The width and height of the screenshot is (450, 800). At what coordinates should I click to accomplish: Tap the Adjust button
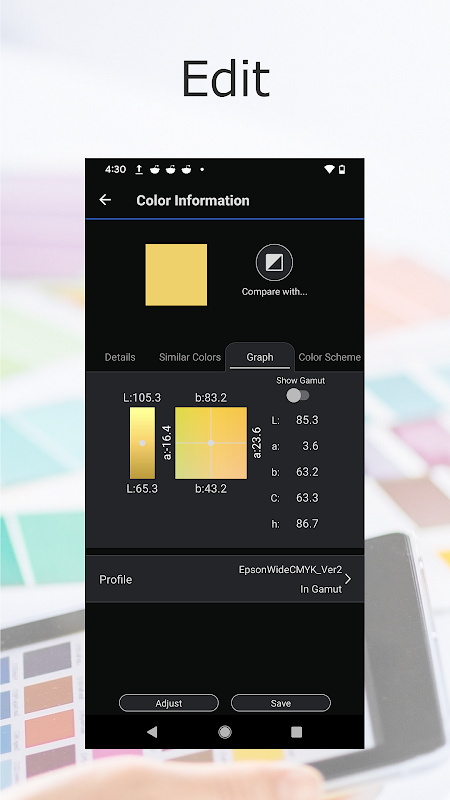(169, 703)
